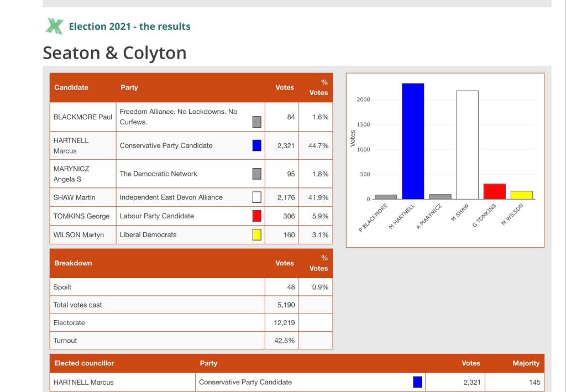Select the SHAW Martin candidate name cell

click(x=74, y=197)
